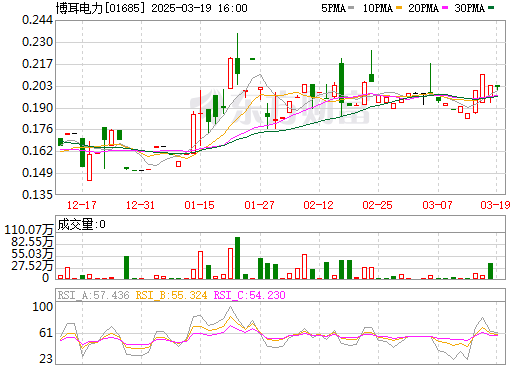The image size is (520, 365).
Task: Click the stock title 博耳电力[01685]
Action: click(x=101, y=8)
